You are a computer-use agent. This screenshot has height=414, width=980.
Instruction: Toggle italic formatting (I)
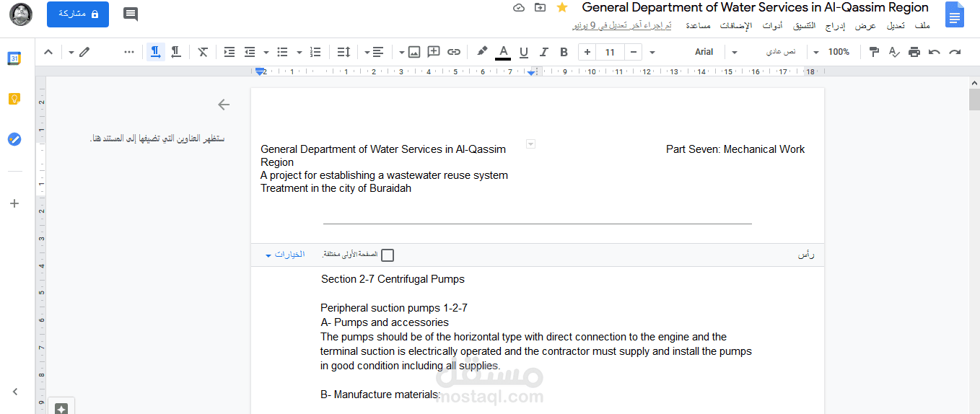pyautogui.click(x=544, y=52)
